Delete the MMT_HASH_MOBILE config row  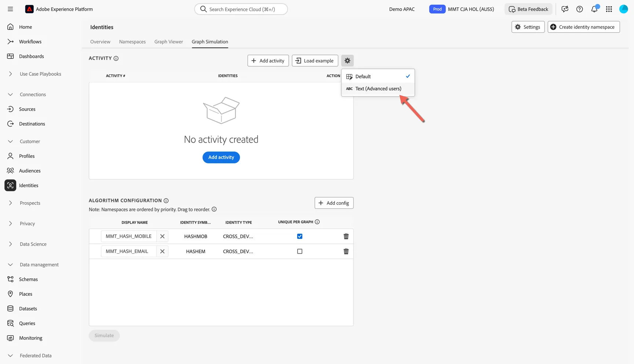tap(346, 236)
